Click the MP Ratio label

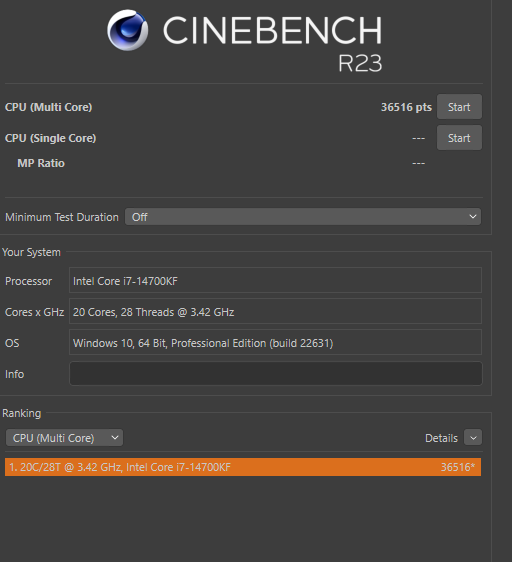(41, 163)
